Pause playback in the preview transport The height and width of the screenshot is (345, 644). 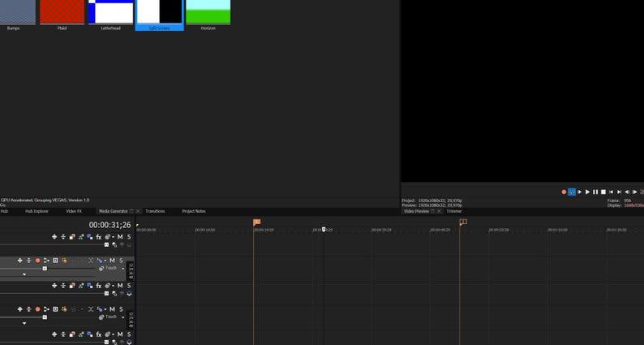595,192
